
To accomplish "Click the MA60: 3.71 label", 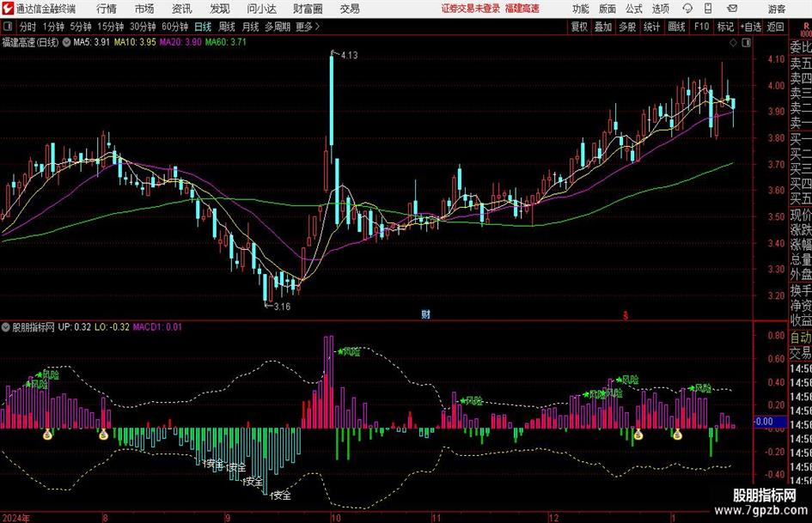I will (x=226, y=42).
